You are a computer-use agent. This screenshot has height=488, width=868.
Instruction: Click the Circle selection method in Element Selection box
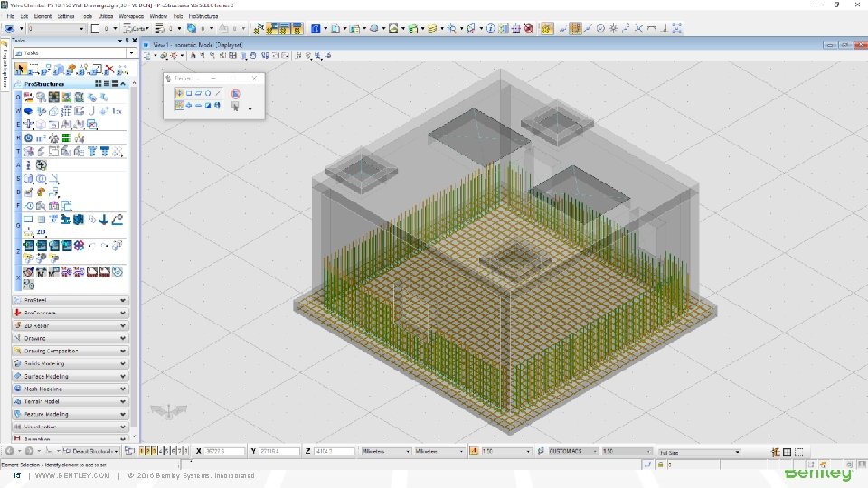coord(208,93)
